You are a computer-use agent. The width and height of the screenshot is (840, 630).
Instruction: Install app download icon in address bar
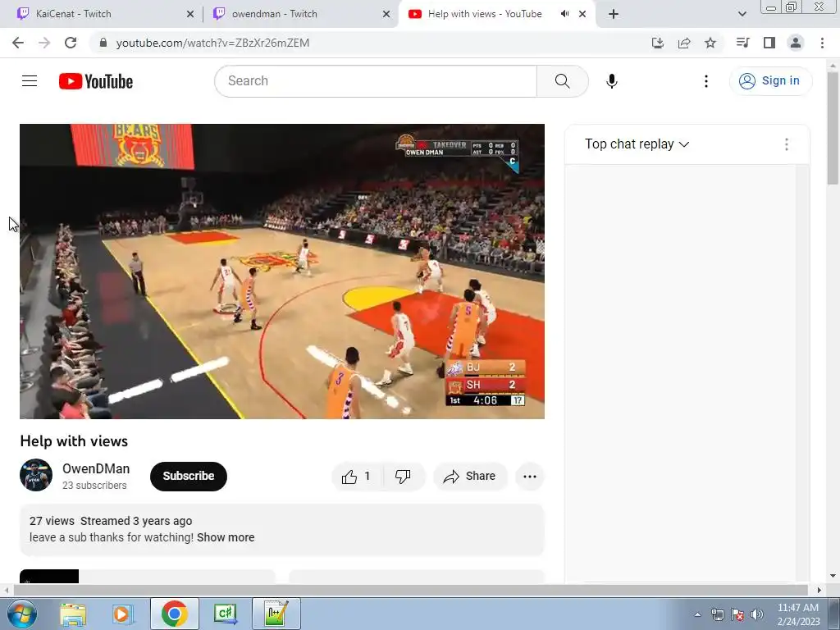(658, 43)
